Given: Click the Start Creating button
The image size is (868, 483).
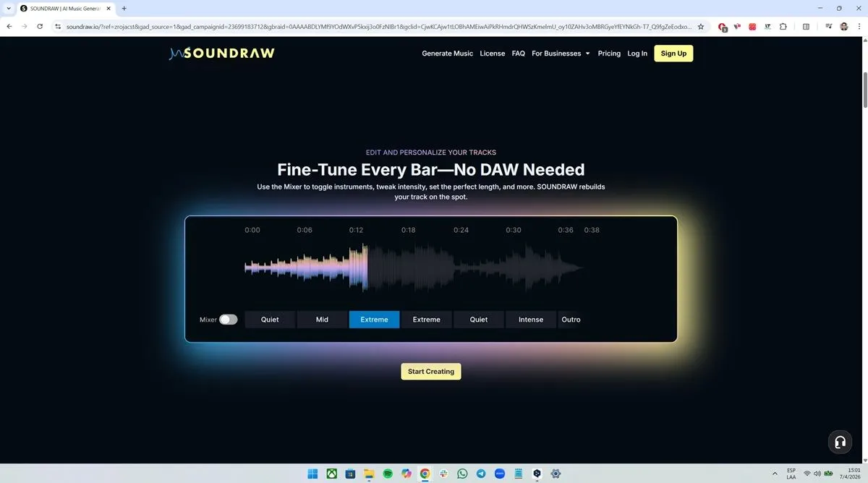Looking at the screenshot, I should tap(431, 372).
